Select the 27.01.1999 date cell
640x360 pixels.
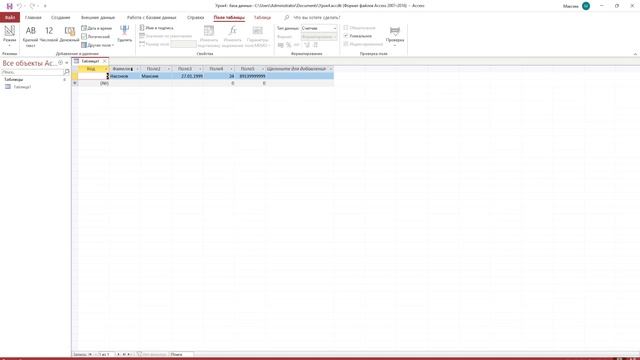[x=188, y=76]
